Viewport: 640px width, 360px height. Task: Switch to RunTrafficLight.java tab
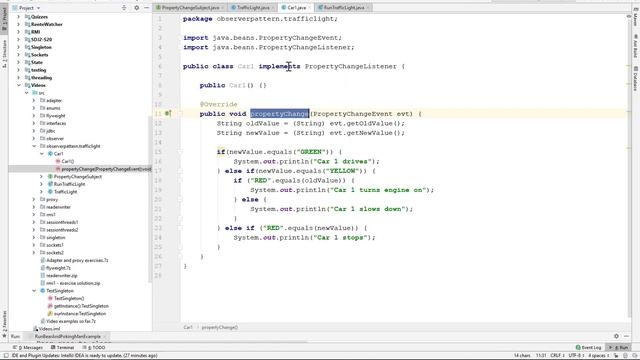[x=343, y=7]
